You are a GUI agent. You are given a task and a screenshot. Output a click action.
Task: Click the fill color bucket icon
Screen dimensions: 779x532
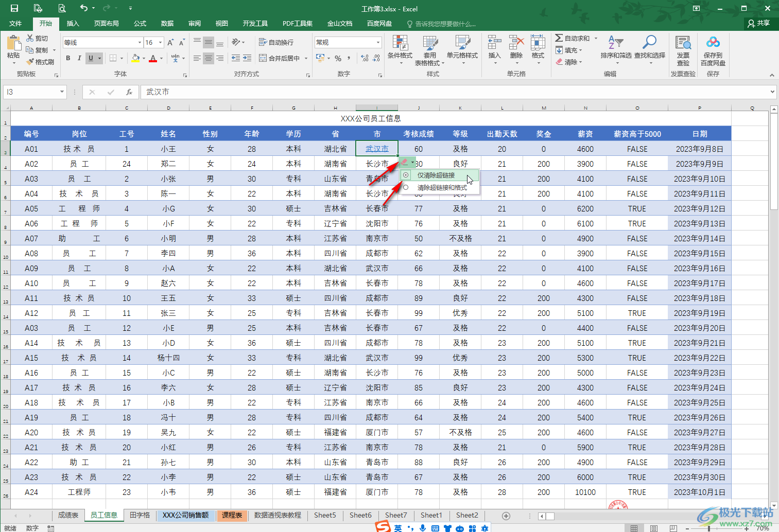(135, 58)
